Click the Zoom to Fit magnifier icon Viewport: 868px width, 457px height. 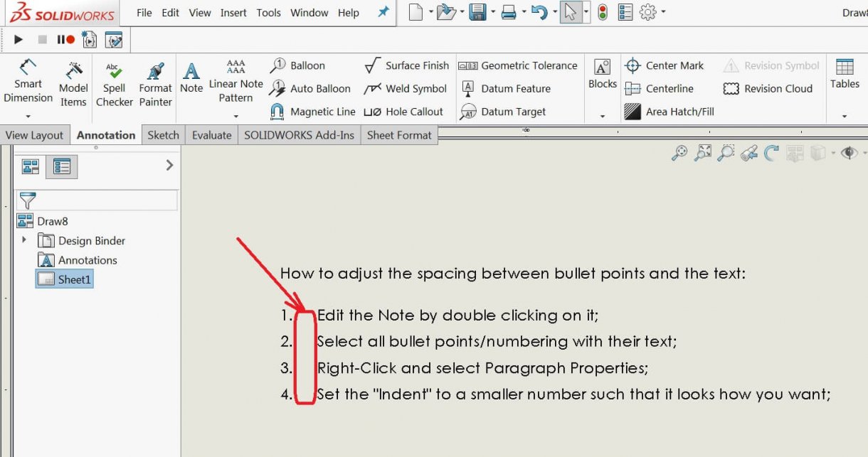click(x=679, y=152)
